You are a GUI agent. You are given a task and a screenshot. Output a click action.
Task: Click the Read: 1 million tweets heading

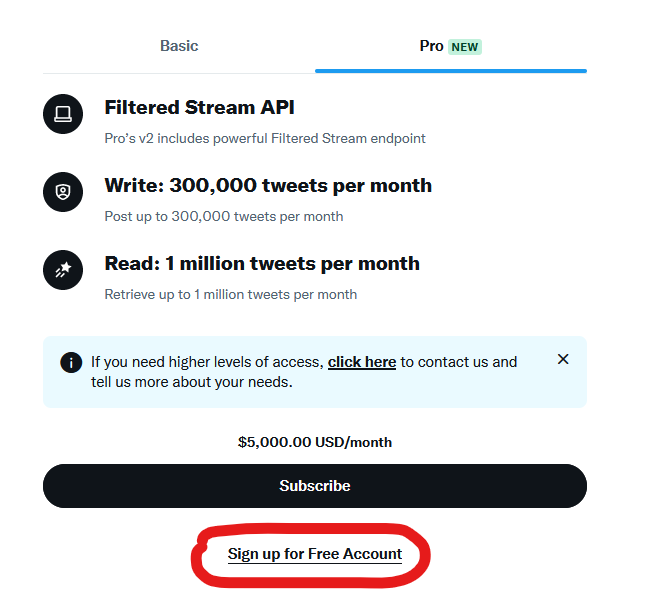coord(262,264)
